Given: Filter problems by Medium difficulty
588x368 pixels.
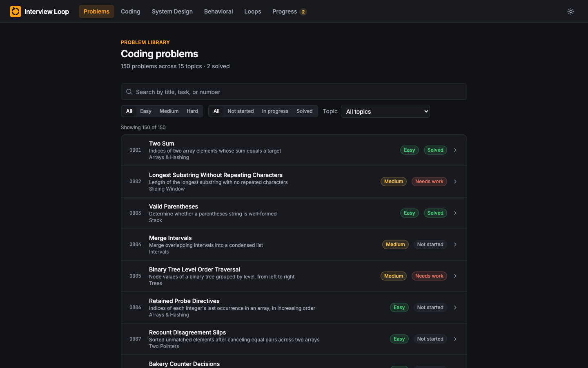Looking at the screenshot, I should [x=169, y=111].
